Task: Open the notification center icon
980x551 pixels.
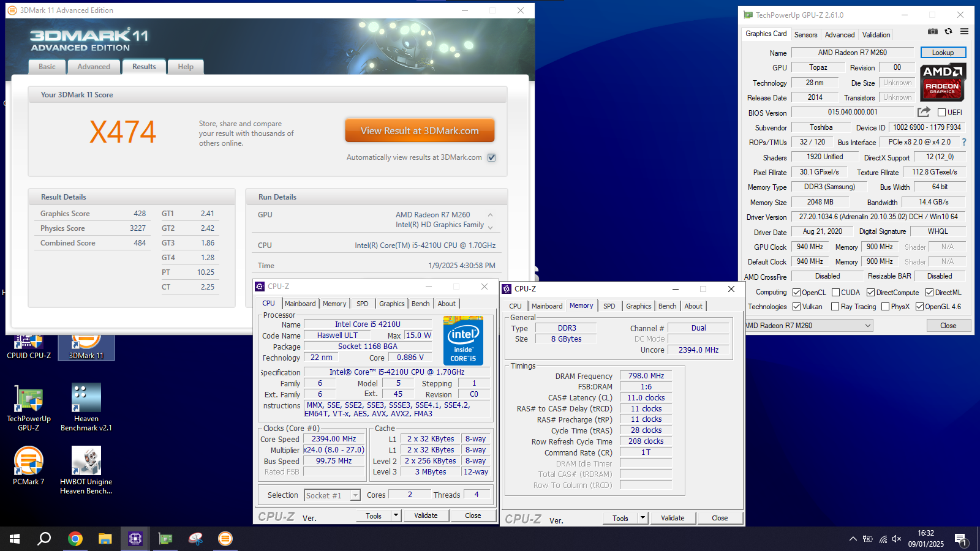Action: click(x=961, y=539)
